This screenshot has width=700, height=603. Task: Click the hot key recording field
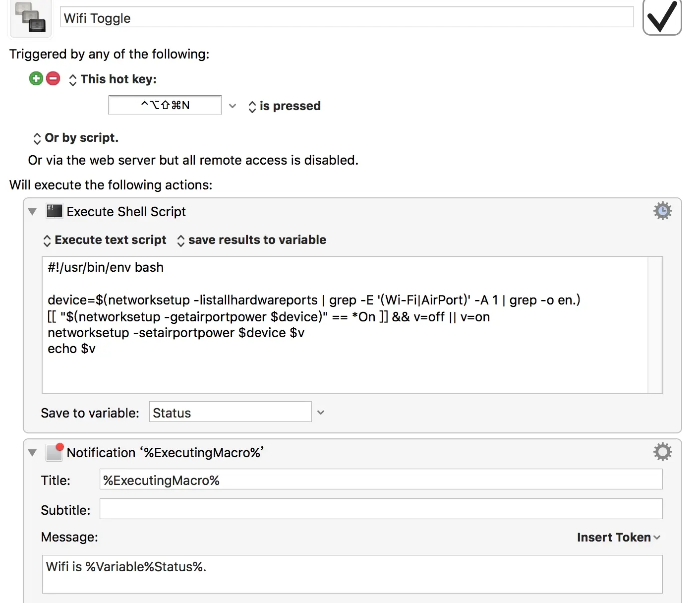(x=165, y=105)
